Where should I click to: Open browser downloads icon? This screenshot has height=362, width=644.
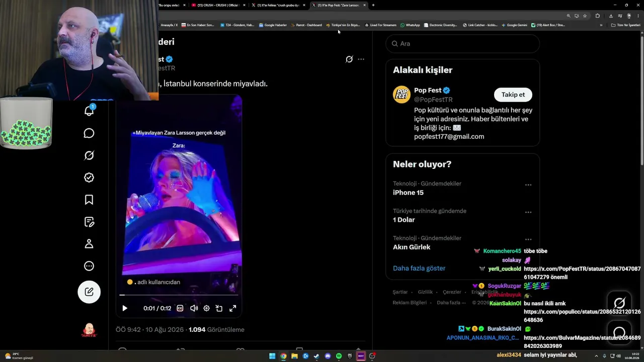[x=611, y=16]
